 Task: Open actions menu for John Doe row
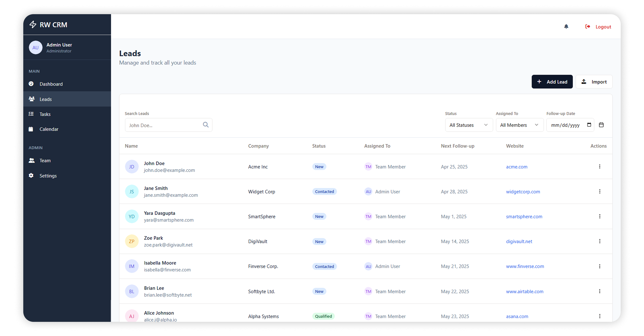point(599,166)
